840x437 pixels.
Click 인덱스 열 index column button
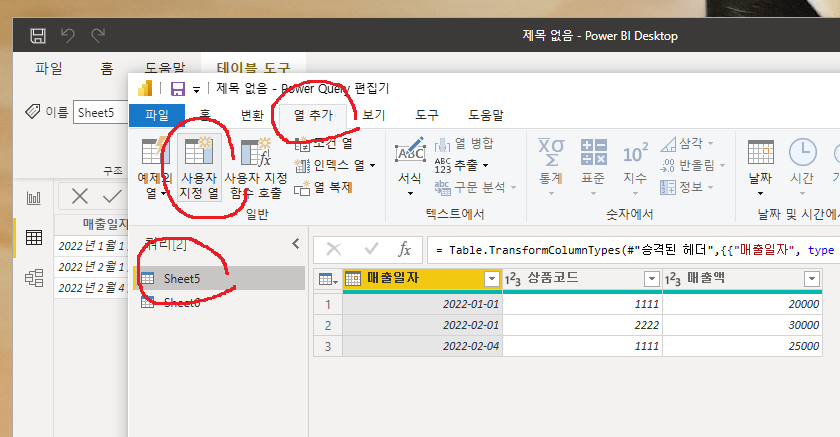(x=329, y=165)
